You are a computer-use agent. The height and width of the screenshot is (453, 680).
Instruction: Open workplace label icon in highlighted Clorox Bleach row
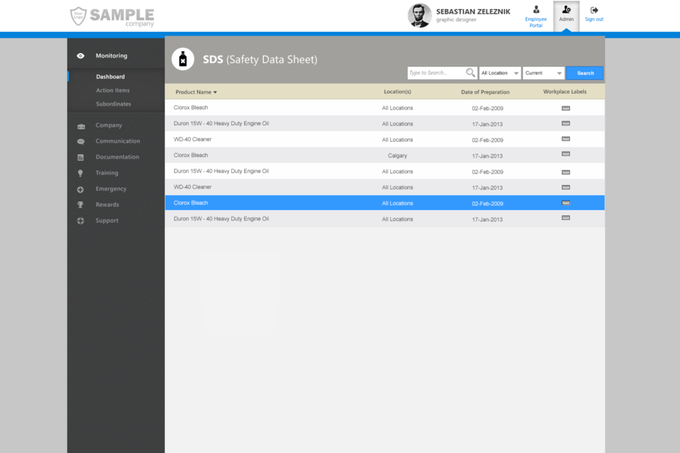[x=566, y=203]
